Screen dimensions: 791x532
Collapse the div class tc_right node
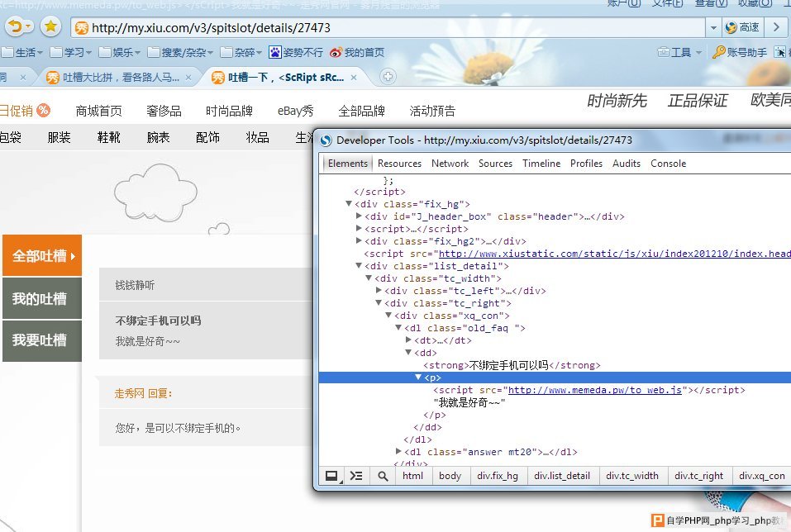pos(379,302)
